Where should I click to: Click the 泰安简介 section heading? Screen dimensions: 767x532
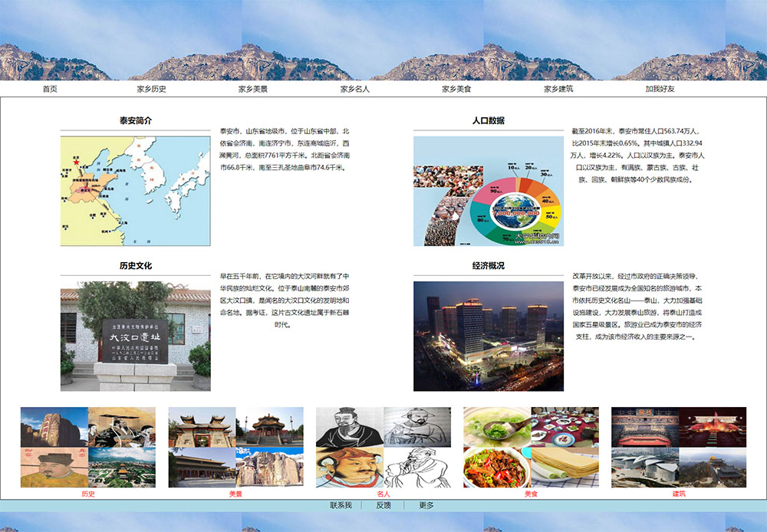coord(136,120)
